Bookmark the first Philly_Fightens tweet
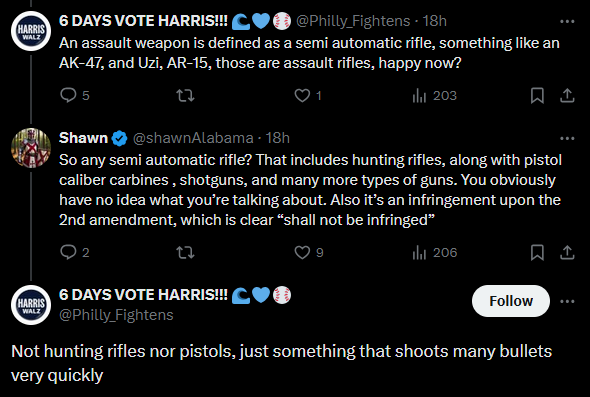This screenshot has height=397, width=590. pos(537,96)
